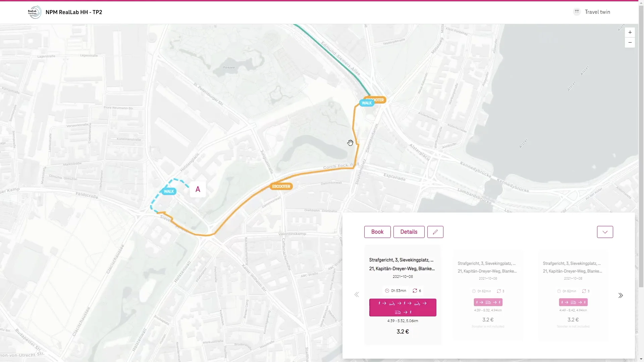Viewport: 644px width, 362px height.
Task: Click the TT user avatar
Action: (x=577, y=12)
